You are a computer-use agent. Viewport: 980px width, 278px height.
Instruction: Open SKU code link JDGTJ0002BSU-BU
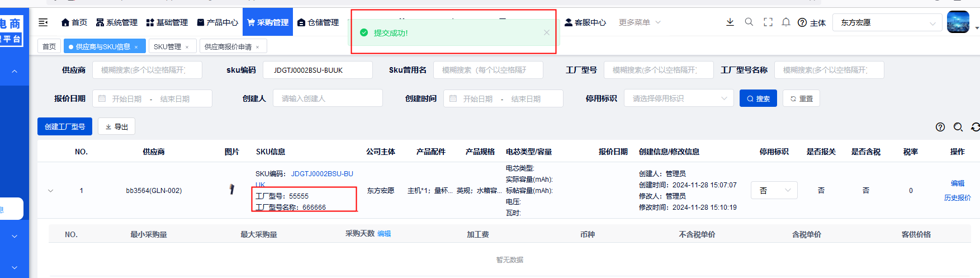[x=322, y=174]
